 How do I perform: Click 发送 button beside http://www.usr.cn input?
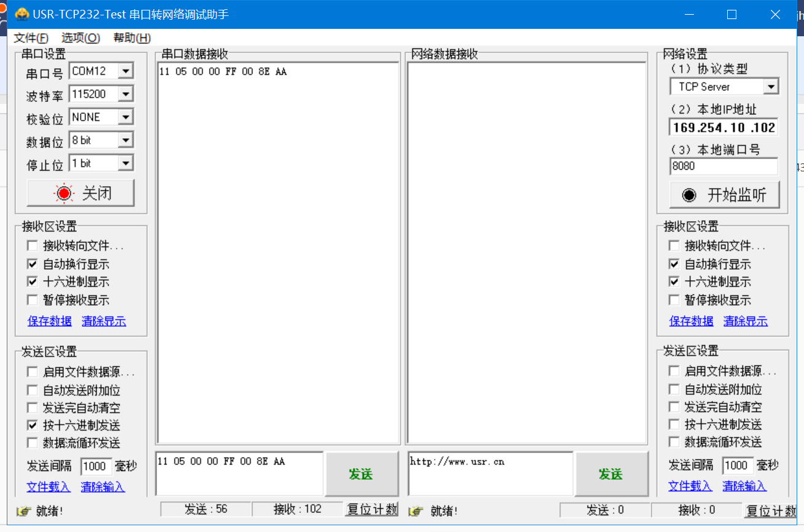(x=611, y=474)
